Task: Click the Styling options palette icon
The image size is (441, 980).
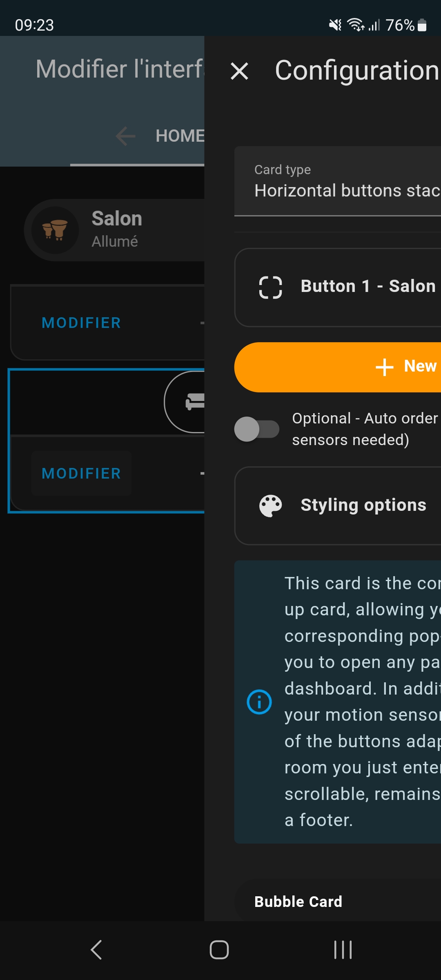Action: coord(270,506)
